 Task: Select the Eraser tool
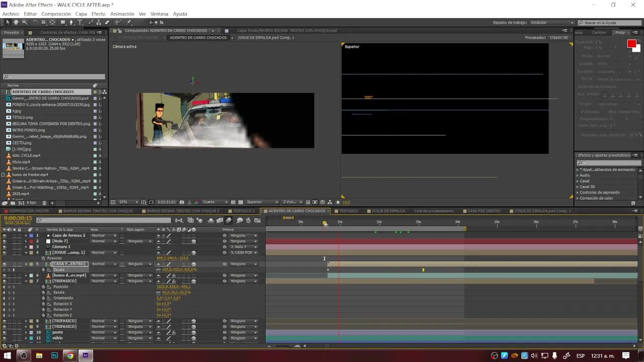tap(108, 23)
